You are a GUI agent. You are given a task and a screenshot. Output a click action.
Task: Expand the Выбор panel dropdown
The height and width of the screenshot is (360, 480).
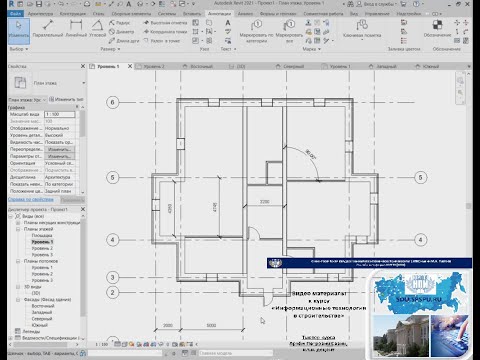coord(18,49)
